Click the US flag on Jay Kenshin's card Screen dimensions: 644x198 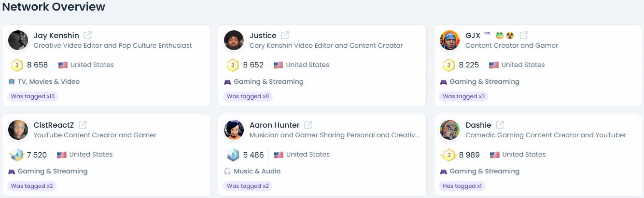click(x=63, y=65)
